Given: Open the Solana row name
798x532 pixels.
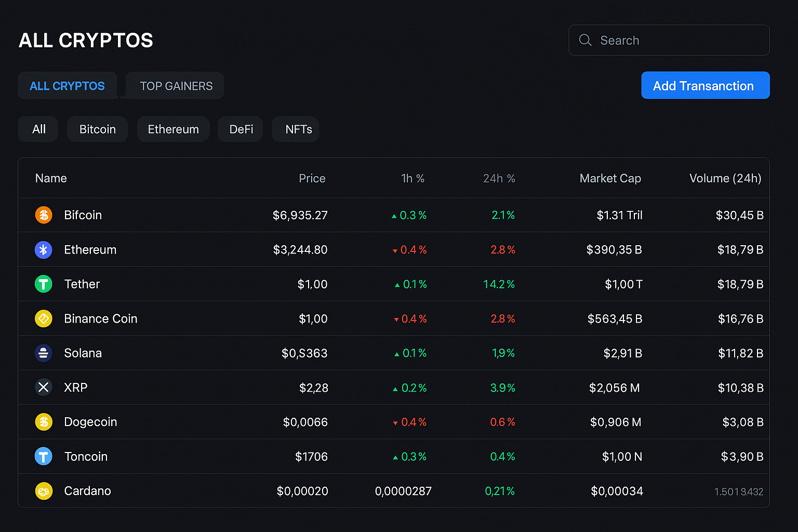Looking at the screenshot, I should click(x=83, y=353).
